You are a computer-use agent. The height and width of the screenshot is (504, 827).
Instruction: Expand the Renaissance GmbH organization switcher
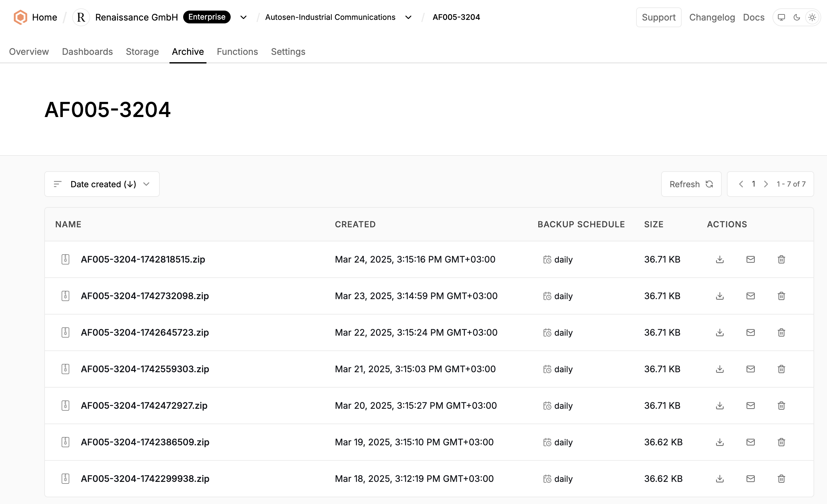pyautogui.click(x=244, y=17)
